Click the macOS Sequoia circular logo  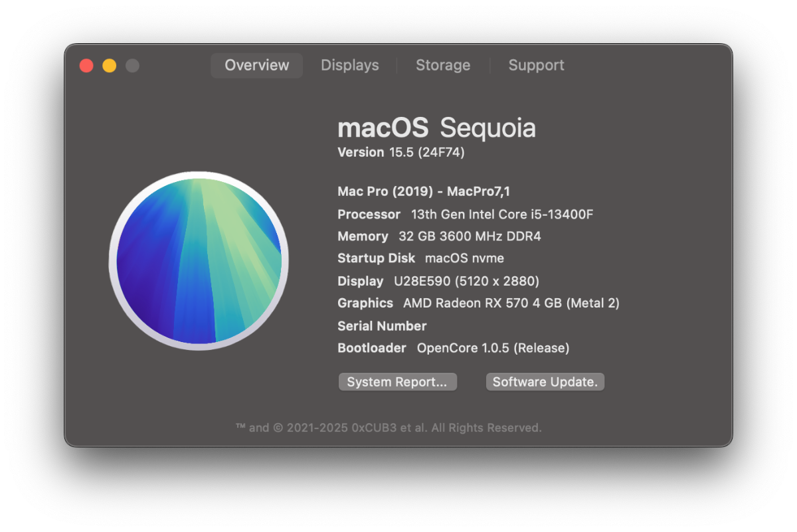coord(199,261)
